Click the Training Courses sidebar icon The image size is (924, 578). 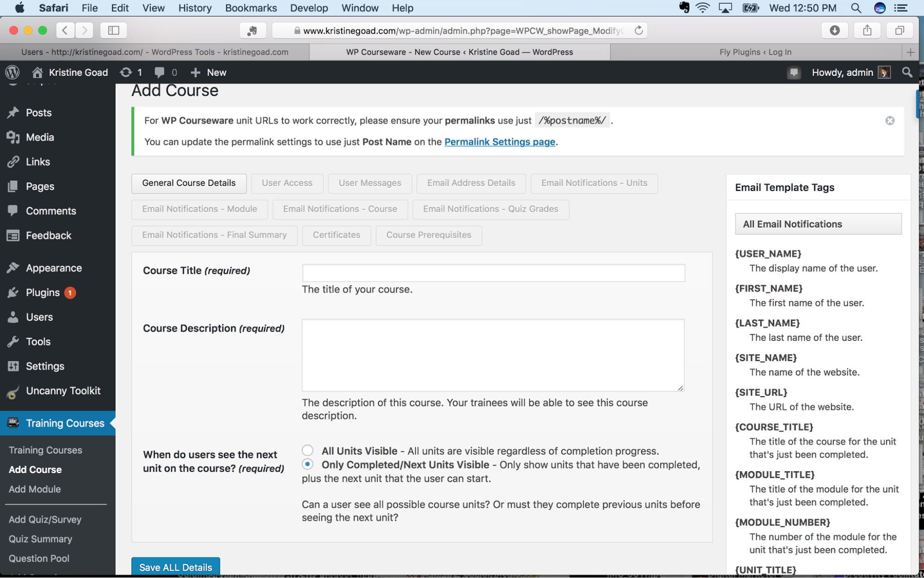[12, 423]
